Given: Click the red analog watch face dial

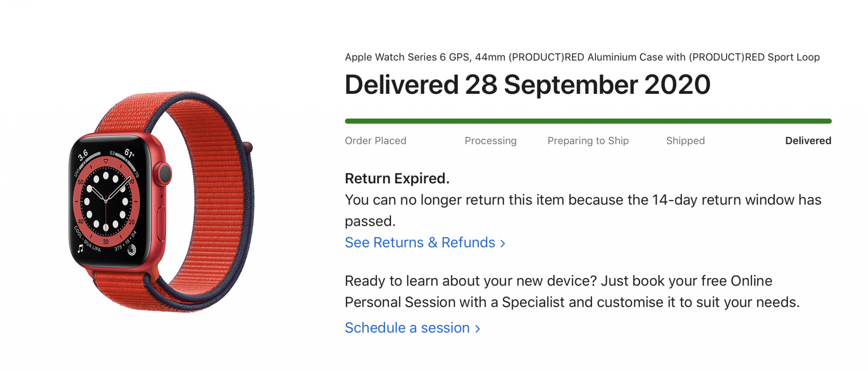Looking at the screenshot, I should click(106, 201).
